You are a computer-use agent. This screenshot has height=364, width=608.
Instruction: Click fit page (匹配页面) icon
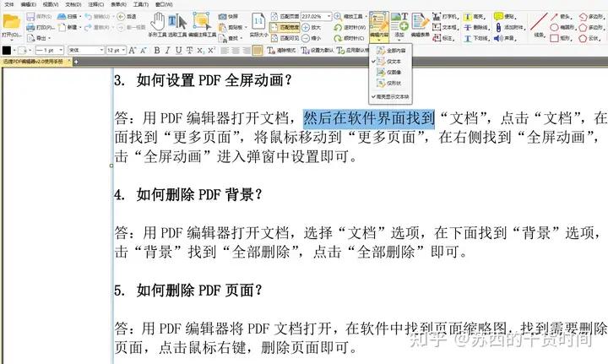click(x=274, y=17)
